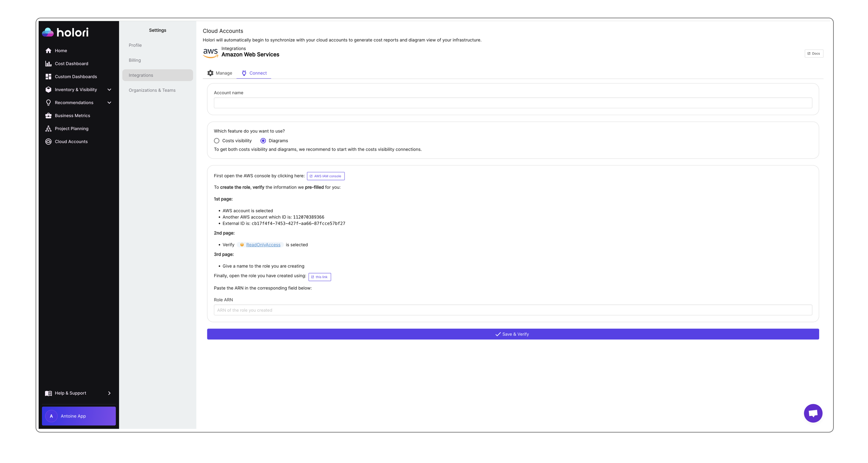
Task: Switch to the Manage tab
Action: coord(220,73)
